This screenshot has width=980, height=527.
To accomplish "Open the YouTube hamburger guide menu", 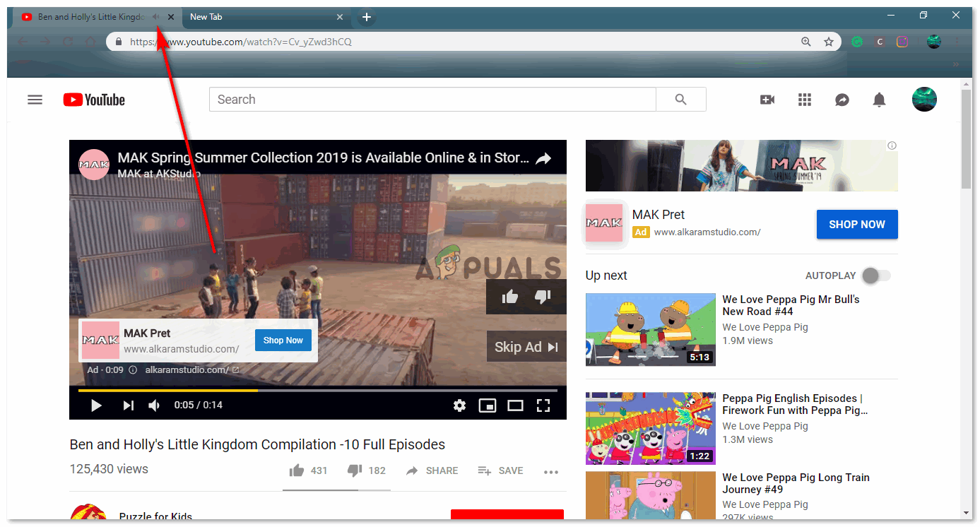I will (35, 100).
